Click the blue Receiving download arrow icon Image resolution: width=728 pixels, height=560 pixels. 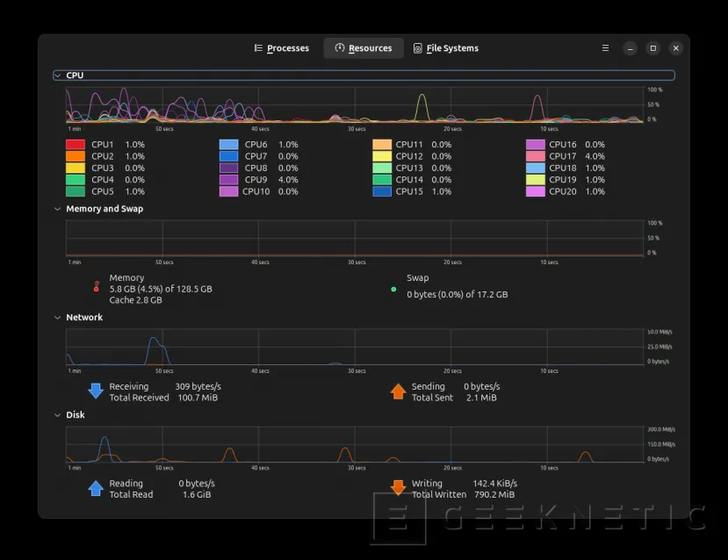click(96, 391)
